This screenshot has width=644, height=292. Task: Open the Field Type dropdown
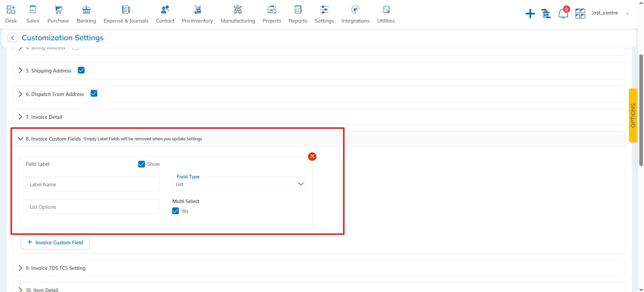[x=239, y=184]
